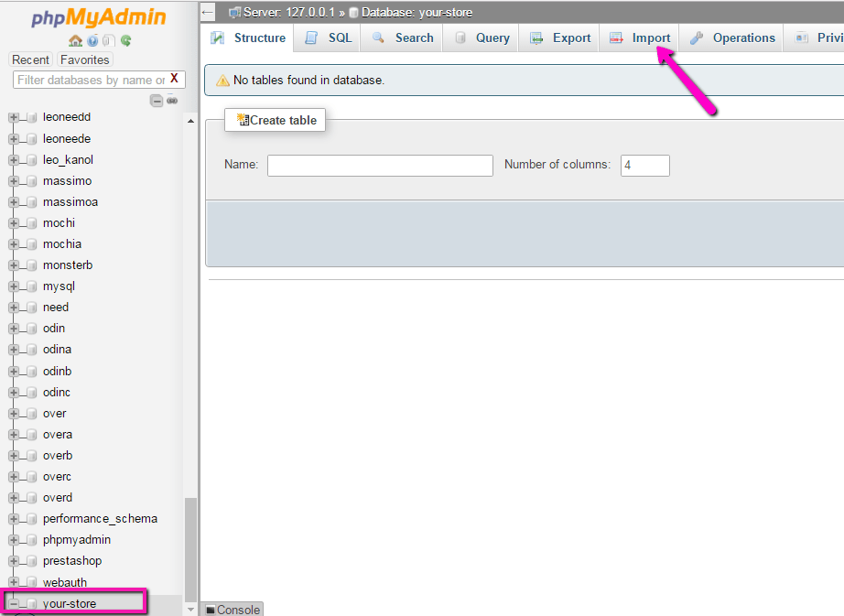
Task: Open the phpMyAdmin documentation help icon
Action: click(x=92, y=41)
